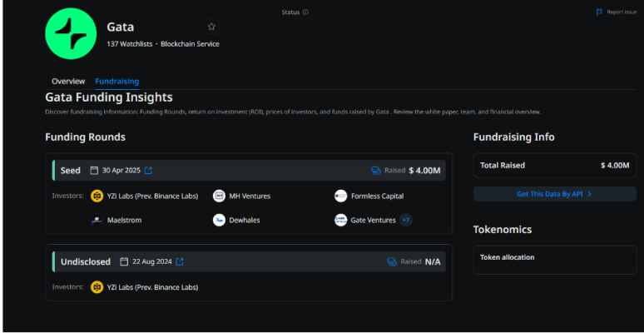Screen dimensions: 644x333
Task: Click the coins icon in the Undisclosed round
Action: click(392, 261)
